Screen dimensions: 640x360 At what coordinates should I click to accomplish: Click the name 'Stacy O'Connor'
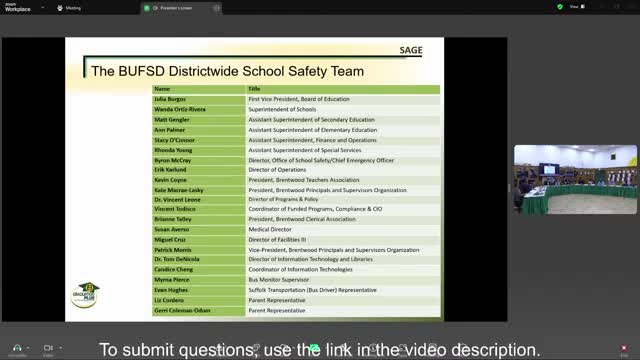coord(174,140)
